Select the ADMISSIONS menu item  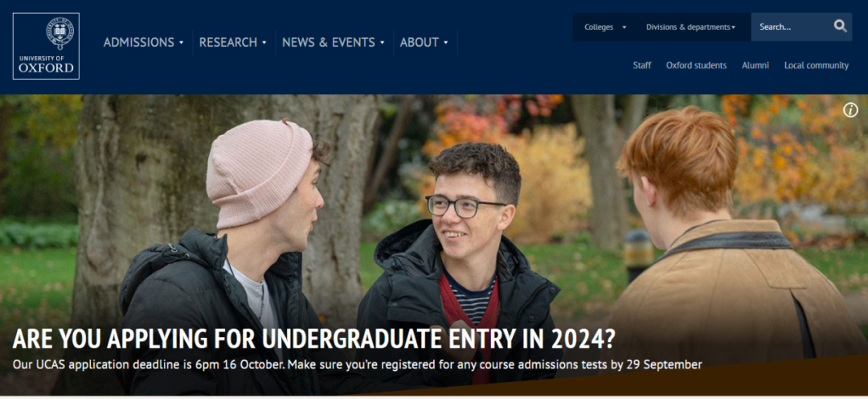(139, 42)
